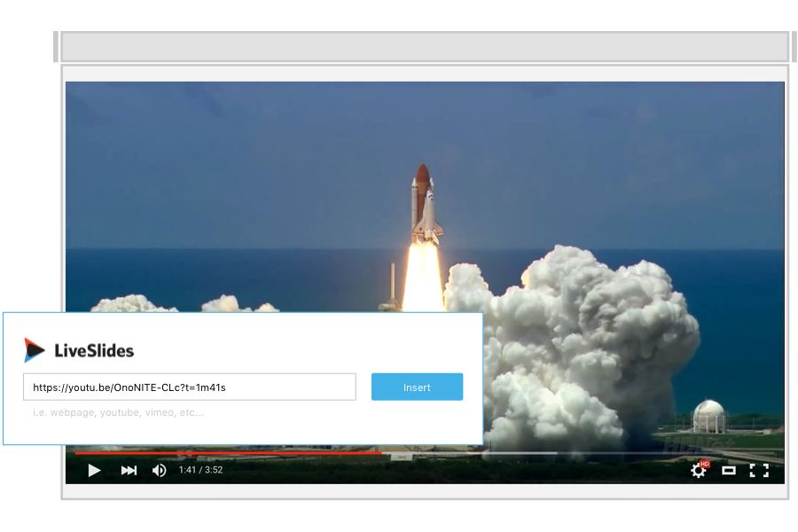
Task: Click the gray scrollbar strip above the slide
Action: 424,45
